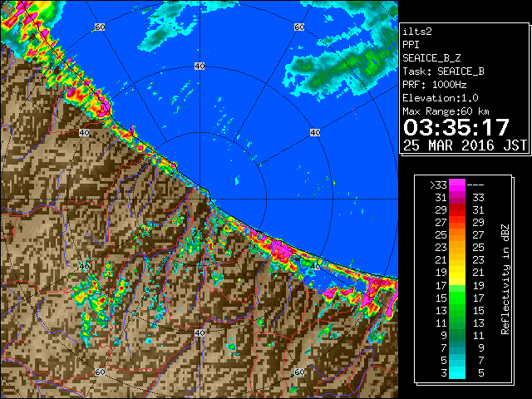The height and width of the screenshot is (399, 532).
Task: Pick the bright green 15–17 dBZ swatch
Action: [457, 298]
